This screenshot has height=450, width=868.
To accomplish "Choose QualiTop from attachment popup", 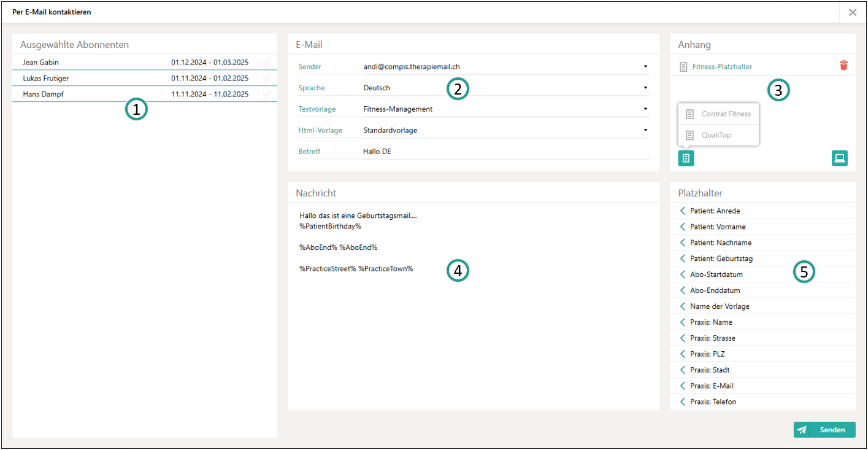I will (718, 135).
